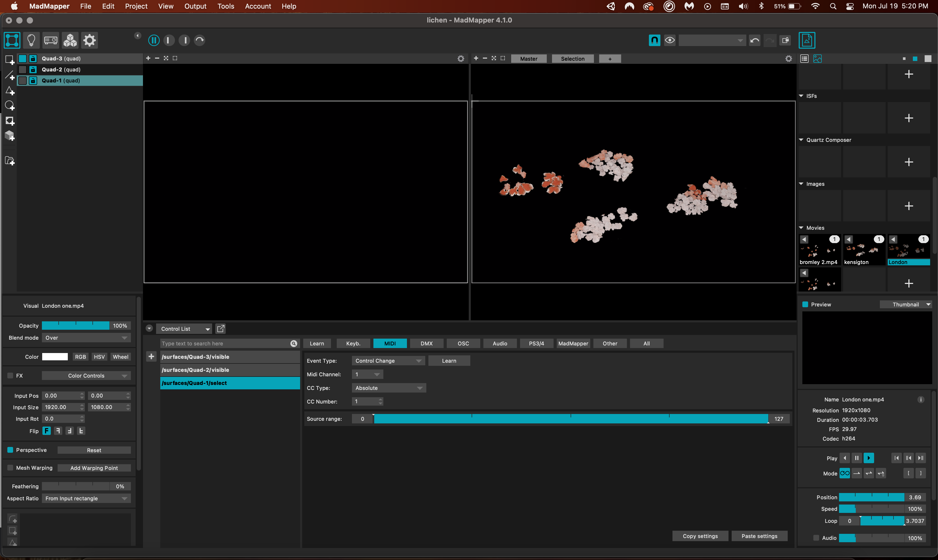Disable the Perspective checkbox
This screenshot has width=938, height=560.
(10, 450)
